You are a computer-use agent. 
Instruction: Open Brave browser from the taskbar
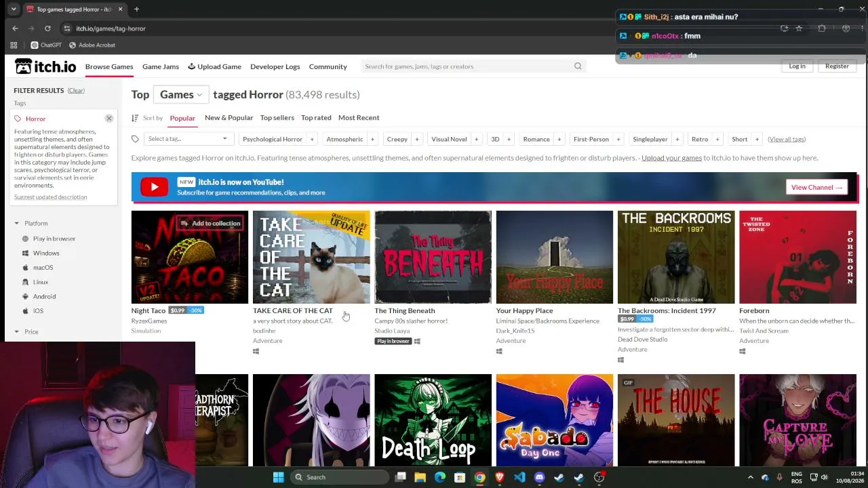point(500,477)
